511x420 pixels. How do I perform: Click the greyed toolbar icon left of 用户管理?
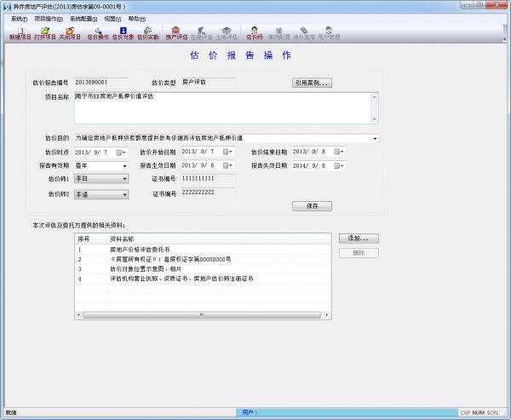coord(304,33)
